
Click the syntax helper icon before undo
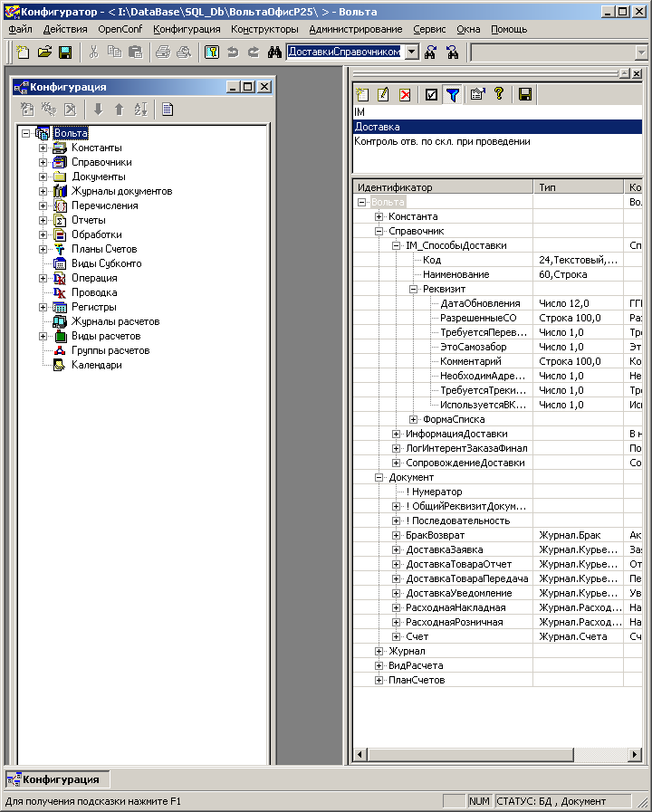211,53
